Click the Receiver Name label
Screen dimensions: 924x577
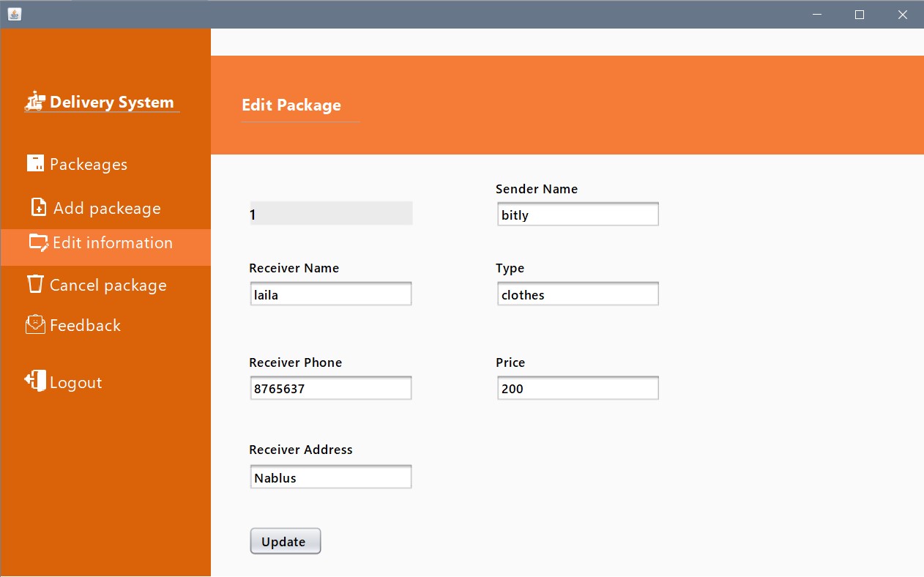pos(294,268)
